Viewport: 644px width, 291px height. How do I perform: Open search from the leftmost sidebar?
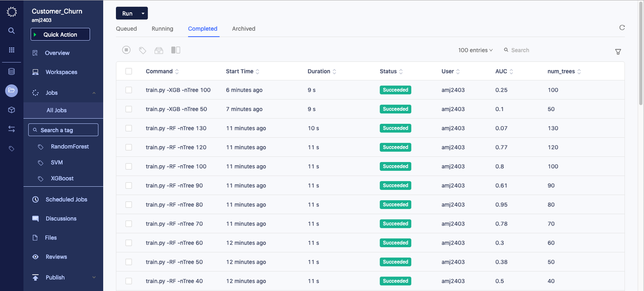[x=11, y=30]
